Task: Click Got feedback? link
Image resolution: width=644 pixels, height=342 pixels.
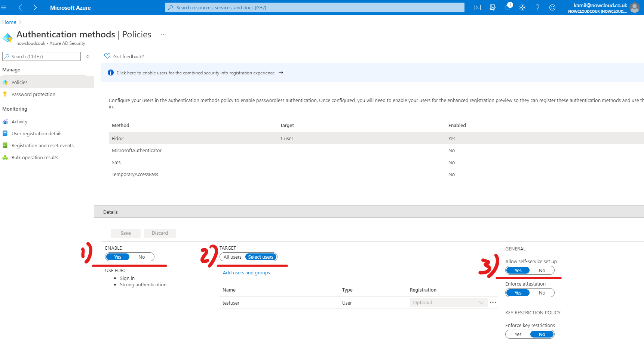Action: coord(129,56)
